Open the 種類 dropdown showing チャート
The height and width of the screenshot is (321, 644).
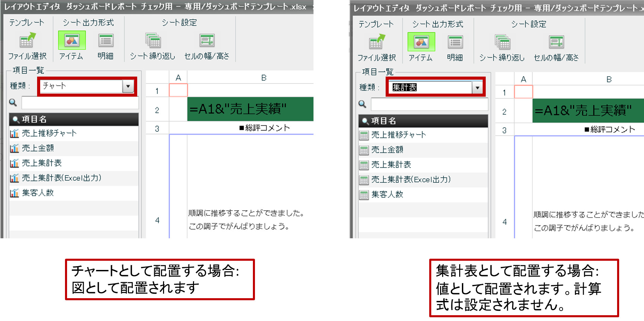point(128,86)
